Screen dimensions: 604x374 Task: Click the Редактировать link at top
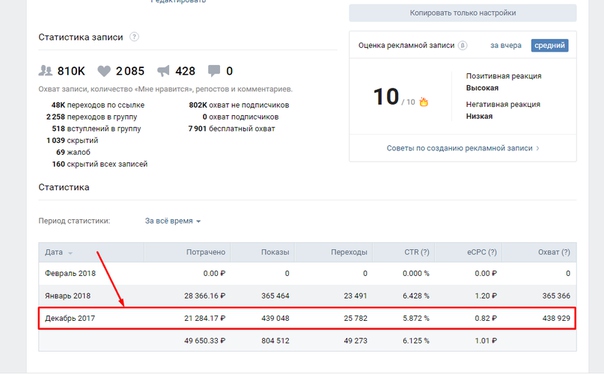click(x=178, y=1)
